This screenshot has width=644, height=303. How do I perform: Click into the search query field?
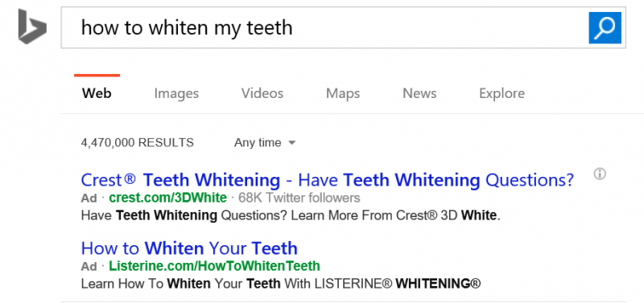(324, 27)
